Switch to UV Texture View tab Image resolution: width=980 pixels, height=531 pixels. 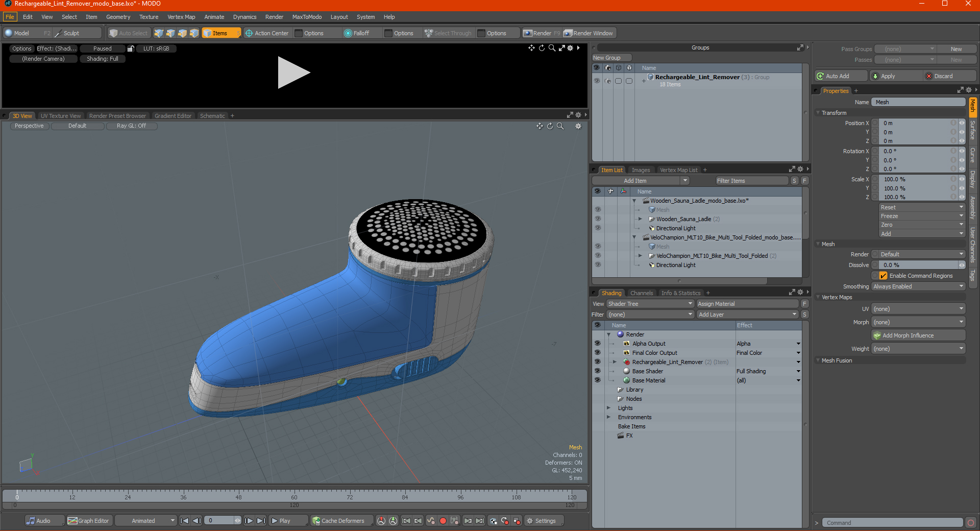click(x=60, y=116)
